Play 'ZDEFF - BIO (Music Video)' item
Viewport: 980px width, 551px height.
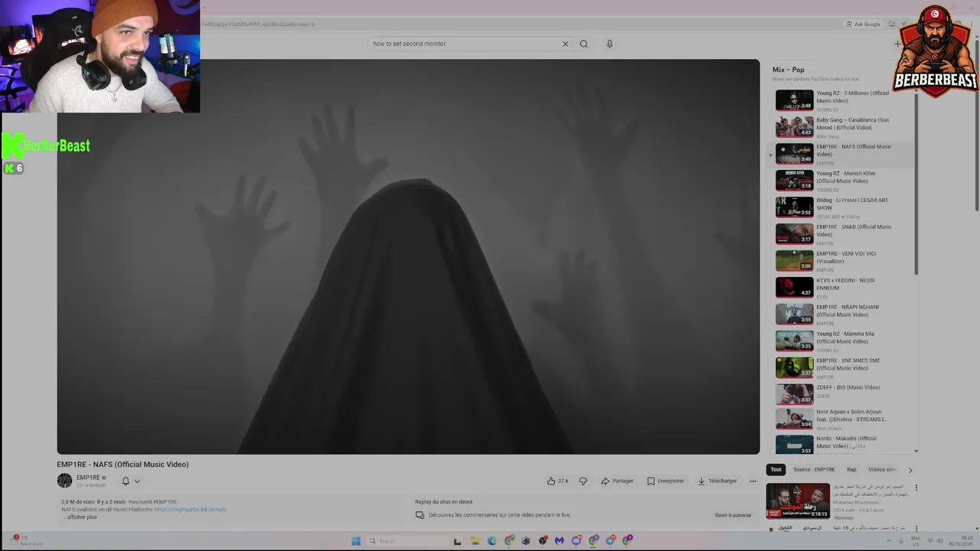[x=842, y=395]
